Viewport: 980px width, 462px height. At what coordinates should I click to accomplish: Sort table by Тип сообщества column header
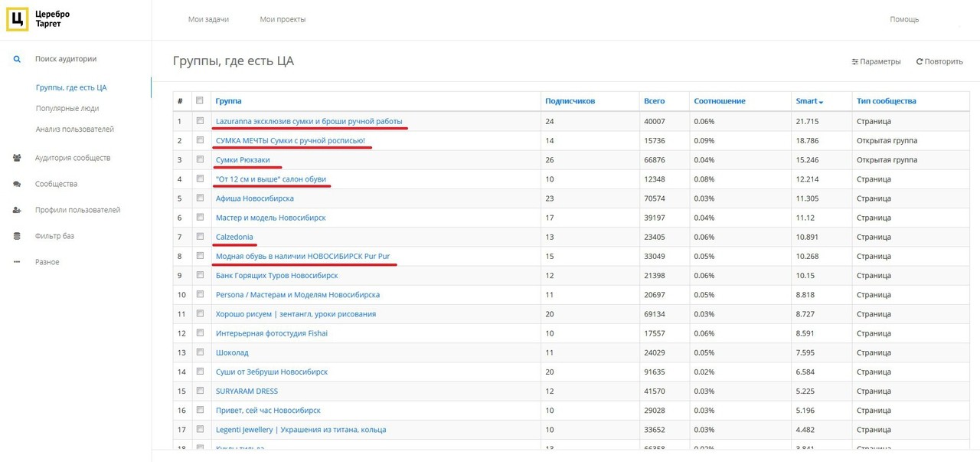pyautogui.click(x=887, y=101)
